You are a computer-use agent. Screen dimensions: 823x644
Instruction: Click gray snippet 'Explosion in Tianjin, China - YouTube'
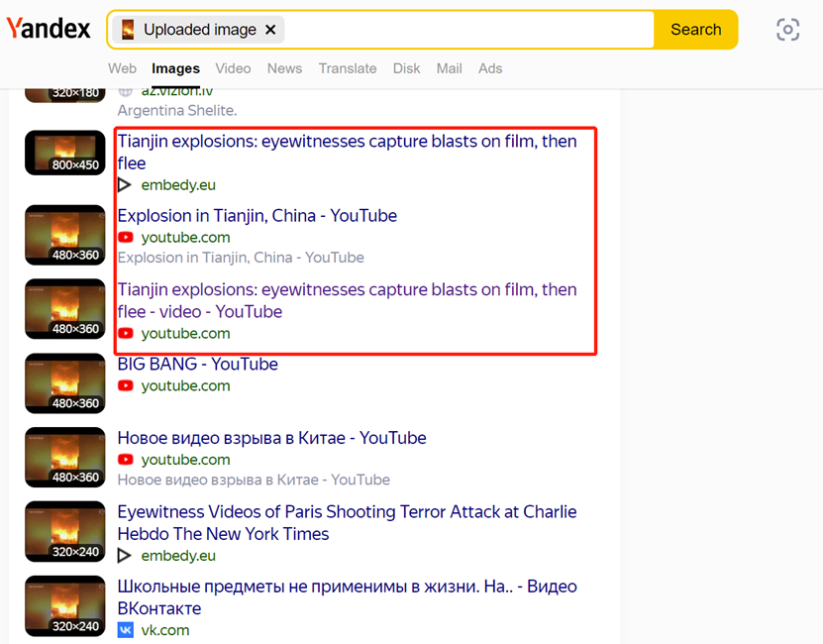tap(241, 258)
